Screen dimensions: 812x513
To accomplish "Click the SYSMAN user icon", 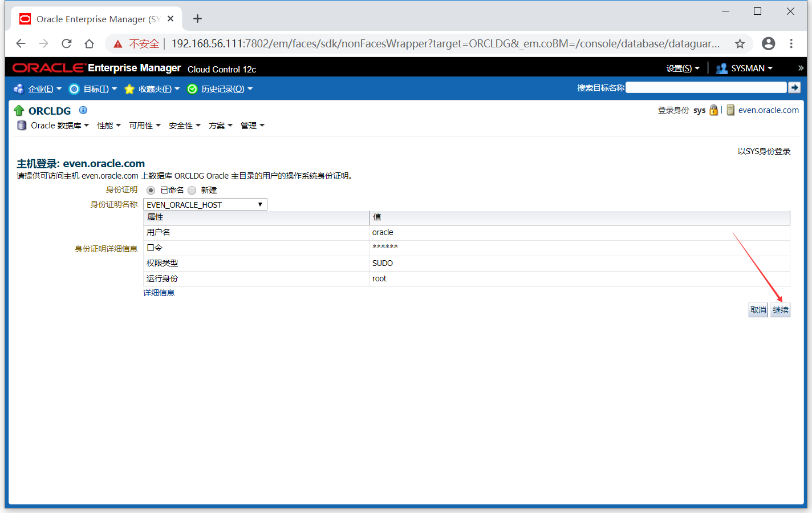I will pos(722,68).
